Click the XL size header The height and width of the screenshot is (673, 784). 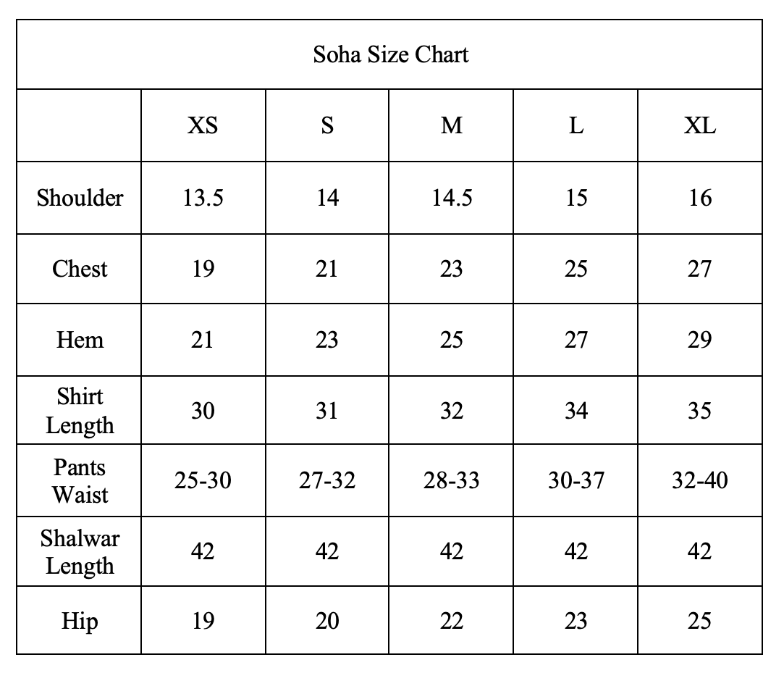[x=700, y=126]
